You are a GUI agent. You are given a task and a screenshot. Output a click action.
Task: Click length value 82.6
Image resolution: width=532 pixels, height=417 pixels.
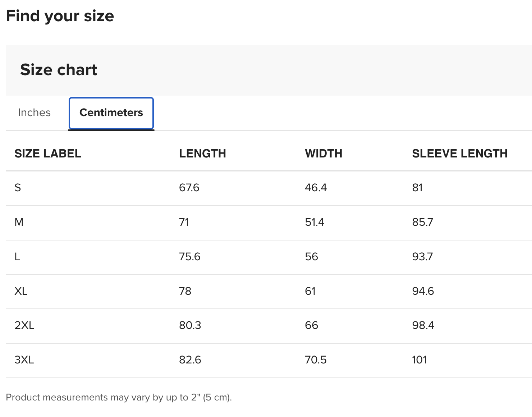click(190, 360)
